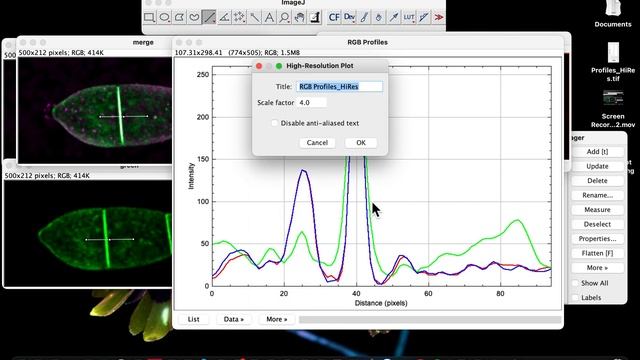Click Update in ROI Manager
Image resolution: width=640 pixels, height=360 pixels.
tap(597, 166)
